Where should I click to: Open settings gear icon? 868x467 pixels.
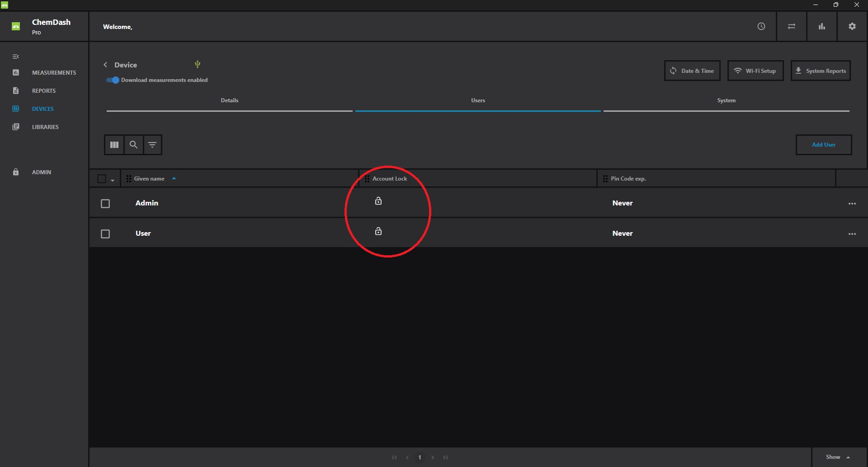click(852, 27)
